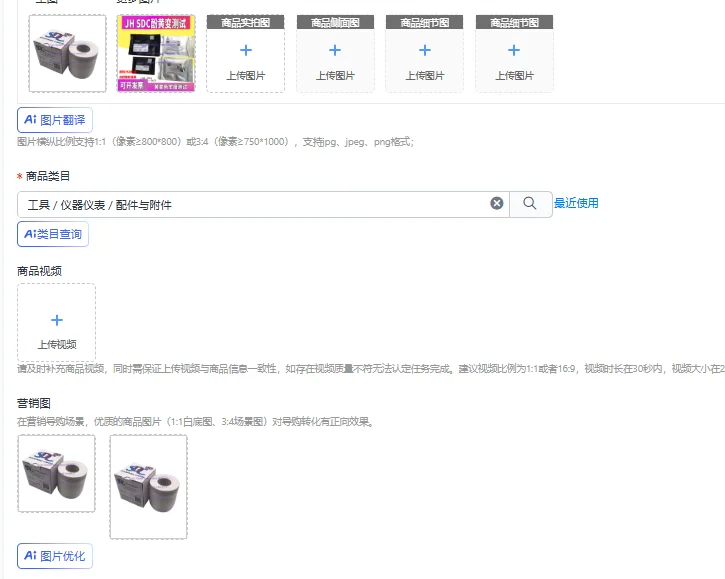Launch AI 图片优化
The image size is (725, 579).
coord(55,556)
